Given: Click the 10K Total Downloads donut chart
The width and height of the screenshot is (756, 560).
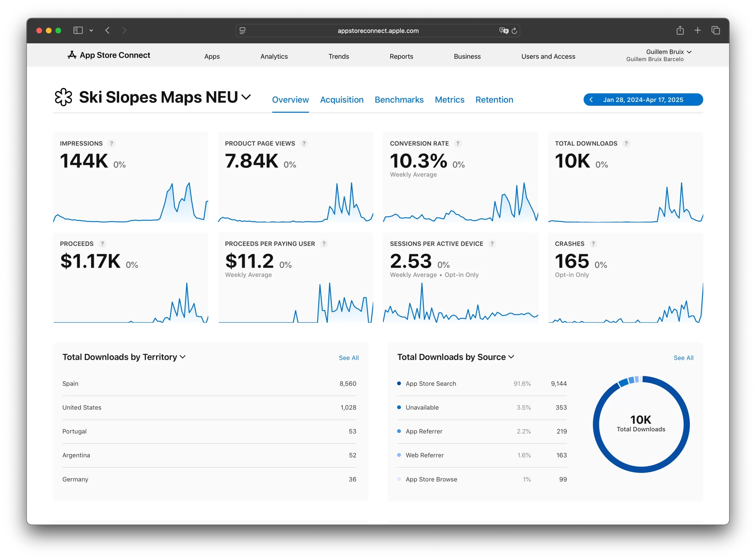Looking at the screenshot, I should [x=641, y=424].
